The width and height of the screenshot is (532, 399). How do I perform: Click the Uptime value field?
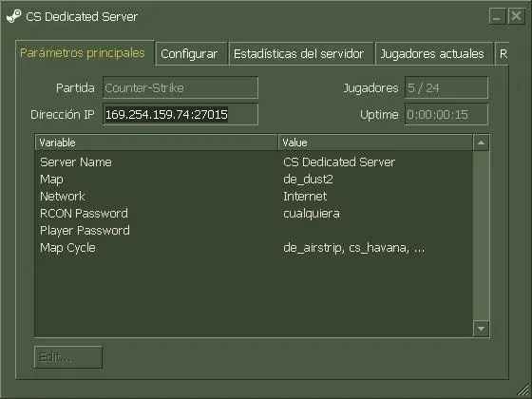(446, 115)
